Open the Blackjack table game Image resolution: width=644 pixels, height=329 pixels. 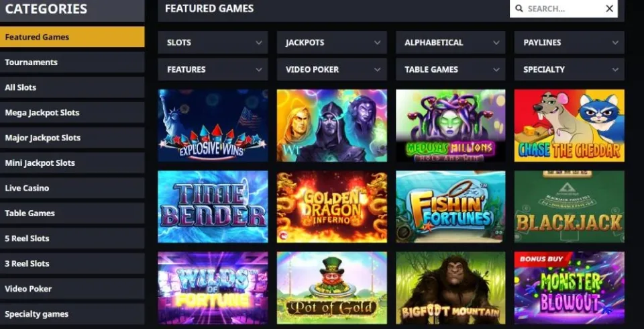570,207
